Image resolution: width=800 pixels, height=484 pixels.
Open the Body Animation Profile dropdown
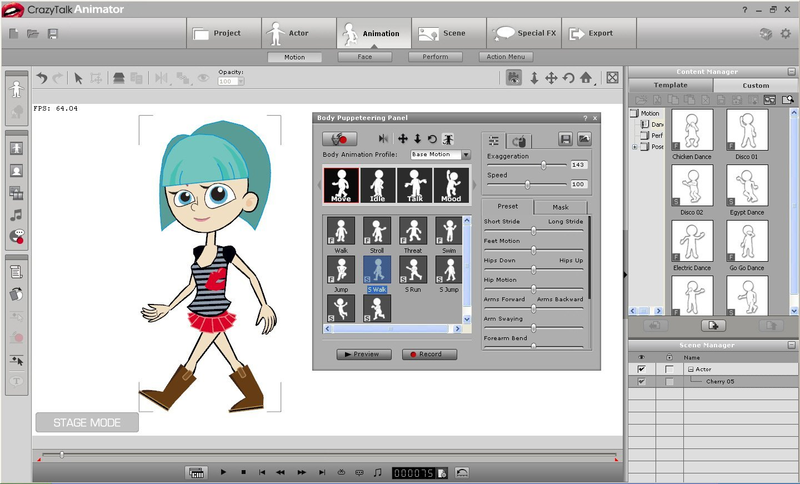466,155
